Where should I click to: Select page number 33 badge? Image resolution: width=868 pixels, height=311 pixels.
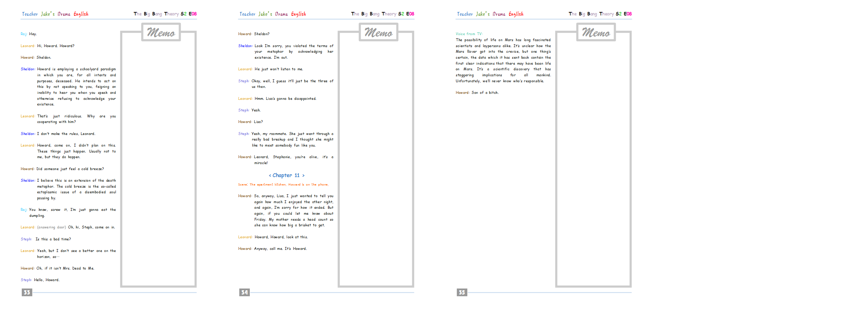27,292
